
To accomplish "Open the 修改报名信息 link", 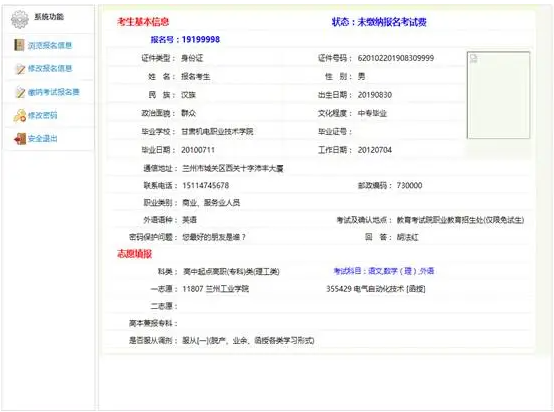I will 50,69.
